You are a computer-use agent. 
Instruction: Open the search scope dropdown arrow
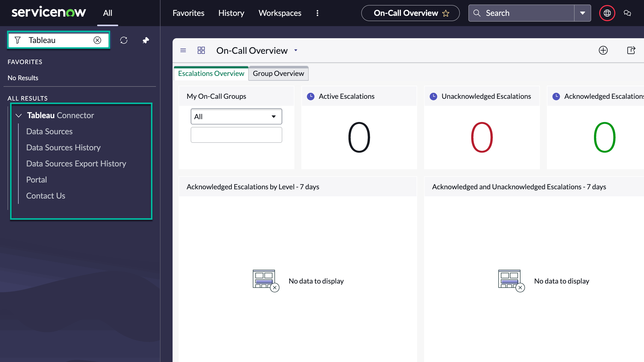click(x=583, y=13)
